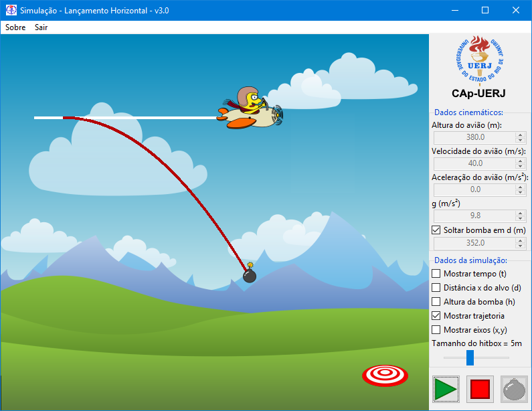Click the hitbox size slider handle
The image size is (532, 411).
point(470,357)
